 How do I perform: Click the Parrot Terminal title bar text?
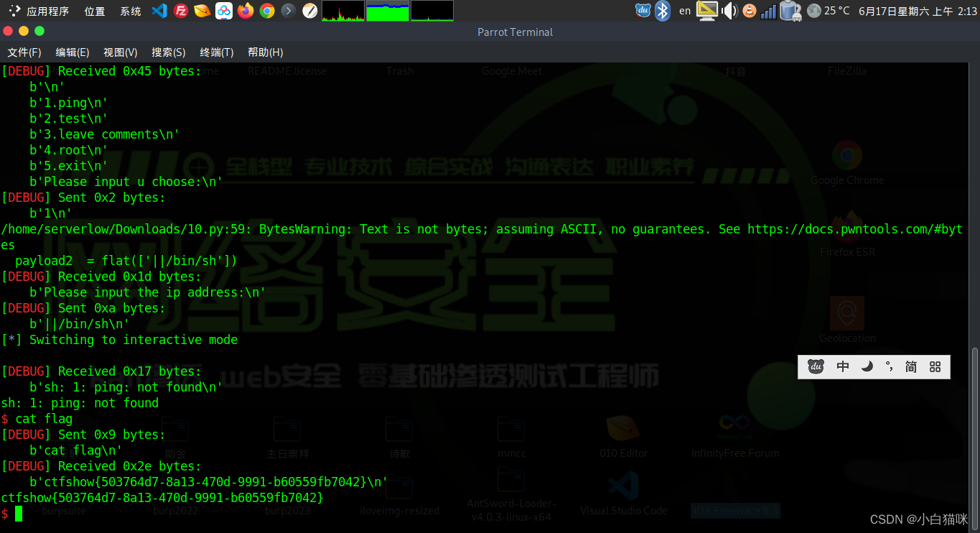click(x=515, y=32)
